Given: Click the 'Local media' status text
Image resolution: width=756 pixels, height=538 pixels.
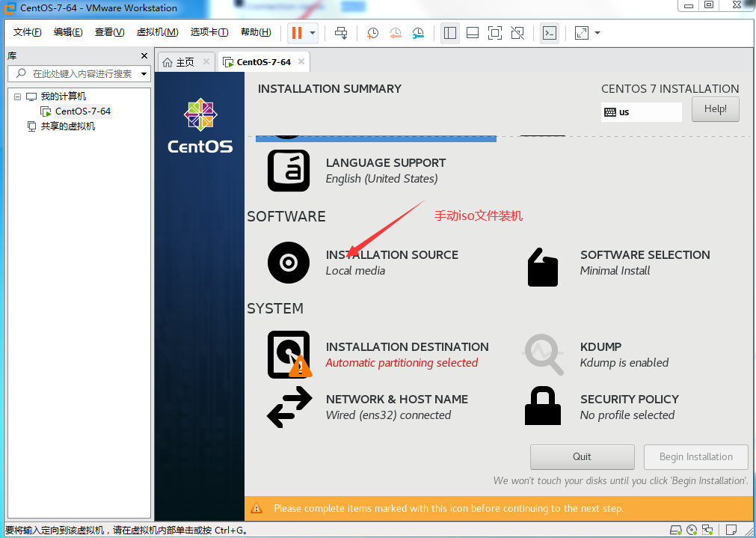Looking at the screenshot, I should coord(355,271).
